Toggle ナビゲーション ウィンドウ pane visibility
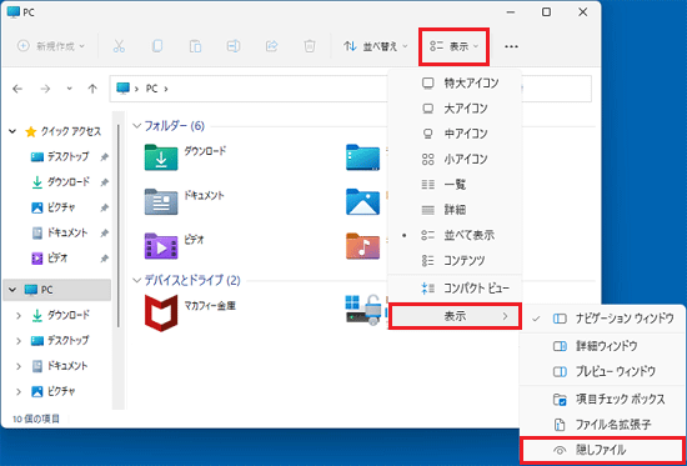The height and width of the screenshot is (466, 687). (603, 319)
